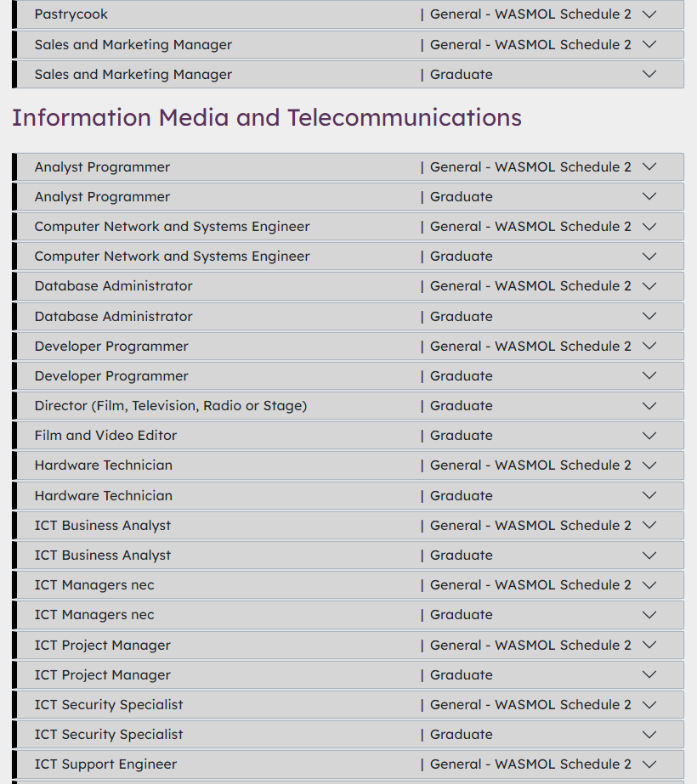Click the Information Media and Telecommunications heading

[267, 117]
